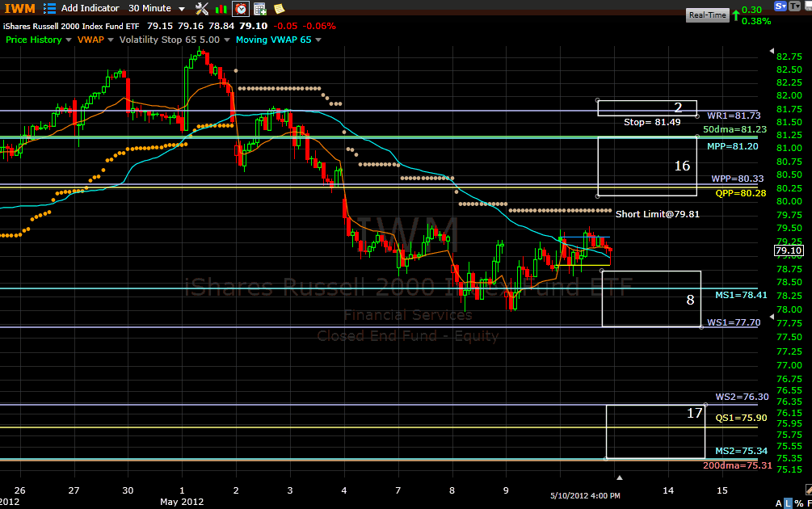Click the current price tag 79.10 on axis

tap(789, 250)
